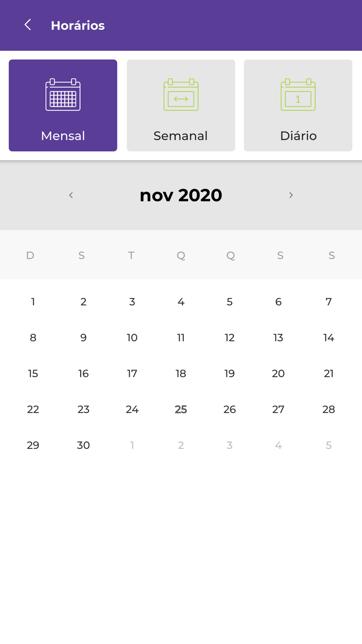Tap day 22 in the calendar
The image size is (362, 644).
(33, 409)
